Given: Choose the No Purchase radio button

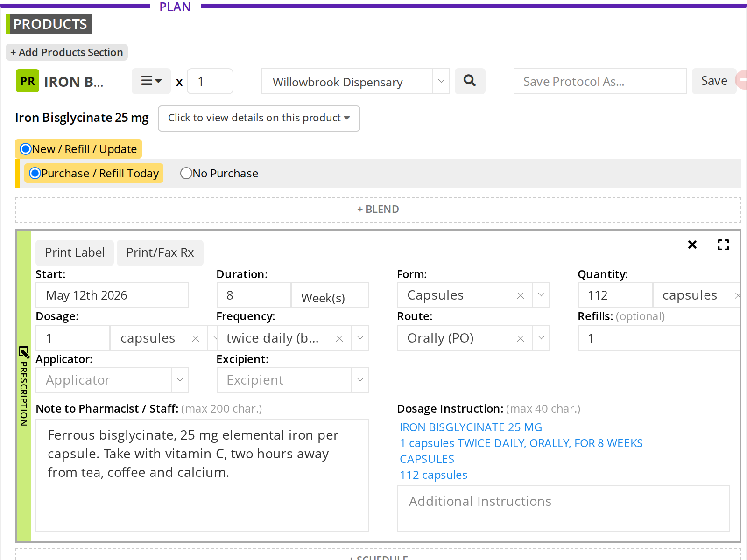Looking at the screenshot, I should [186, 173].
